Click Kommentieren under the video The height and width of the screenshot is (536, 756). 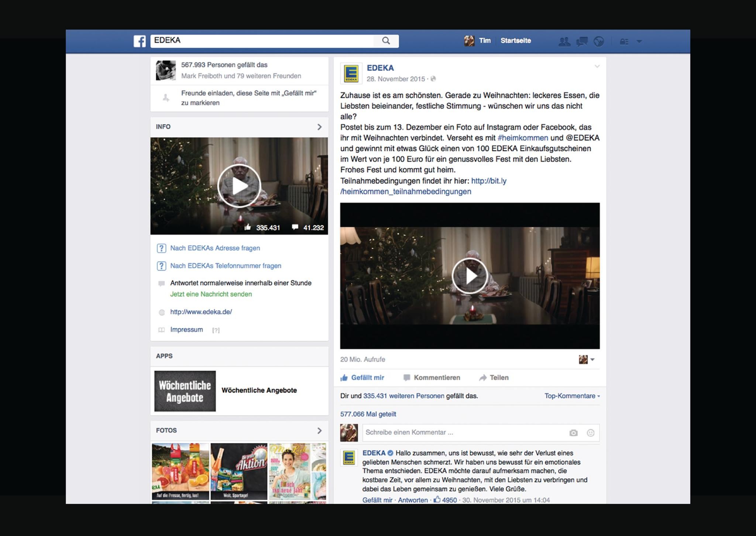click(x=432, y=378)
